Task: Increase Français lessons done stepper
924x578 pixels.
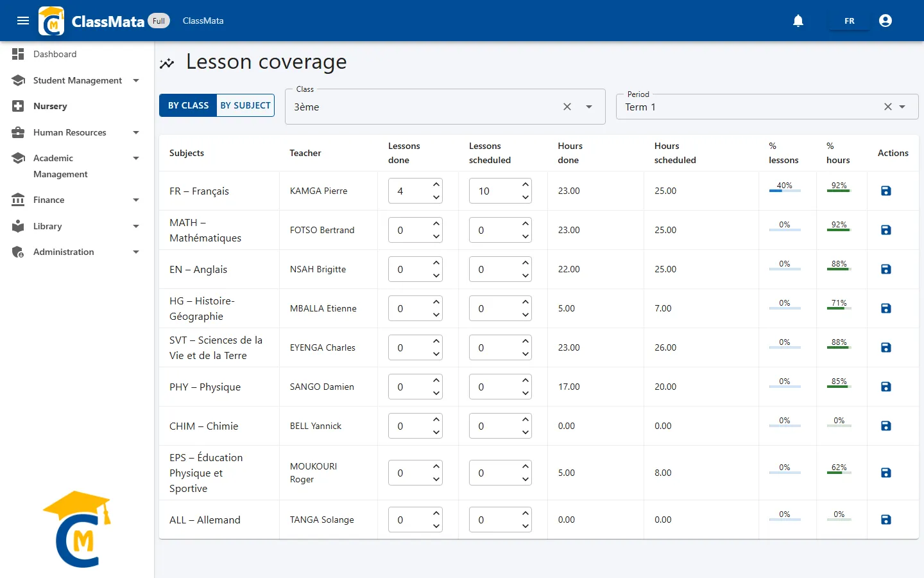Action: coord(436,184)
